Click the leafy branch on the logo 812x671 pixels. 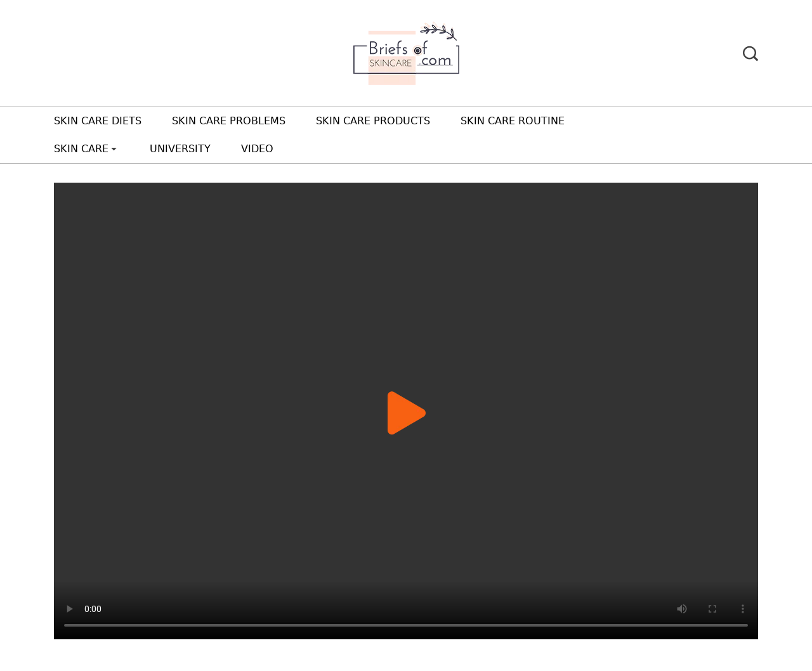coord(439,31)
